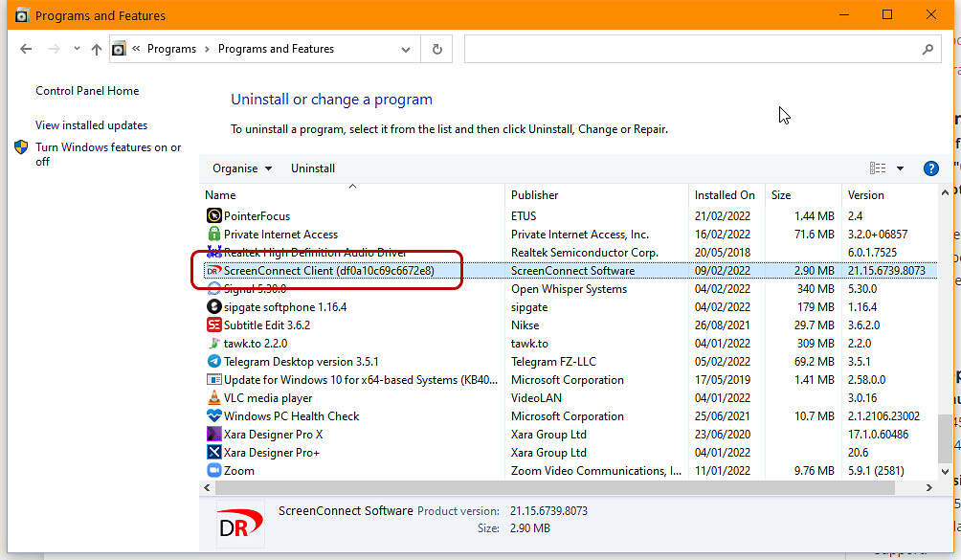This screenshot has width=961, height=560.
Task: Click the search magnifier icon
Action: point(927,49)
